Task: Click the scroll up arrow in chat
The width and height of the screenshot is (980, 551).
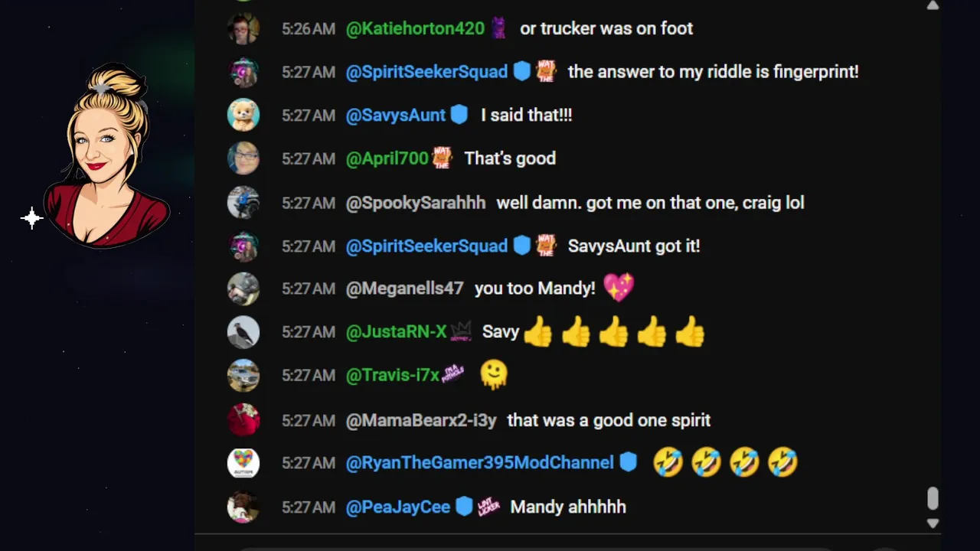Action: [933, 5]
